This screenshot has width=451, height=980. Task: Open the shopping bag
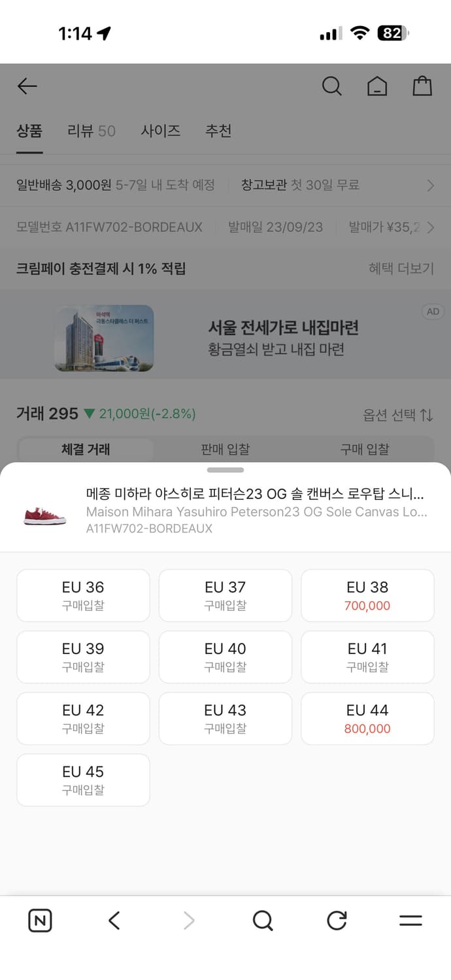(422, 86)
